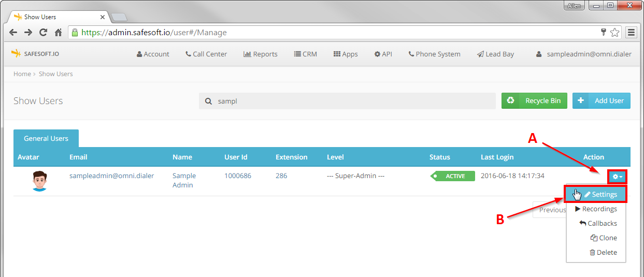Click the Sample Admin name cell
The height and width of the screenshot is (277, 644).
(184, 180)
